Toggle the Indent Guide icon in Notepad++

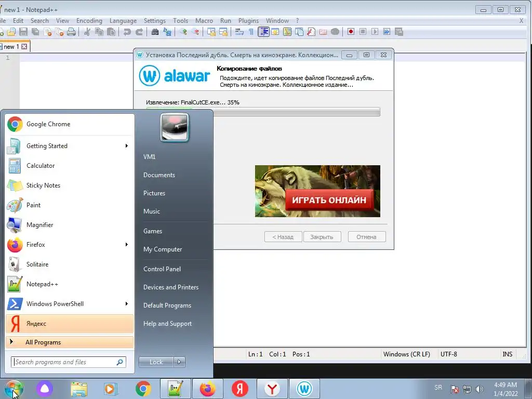pyautogui.click(x=263, y=32)
